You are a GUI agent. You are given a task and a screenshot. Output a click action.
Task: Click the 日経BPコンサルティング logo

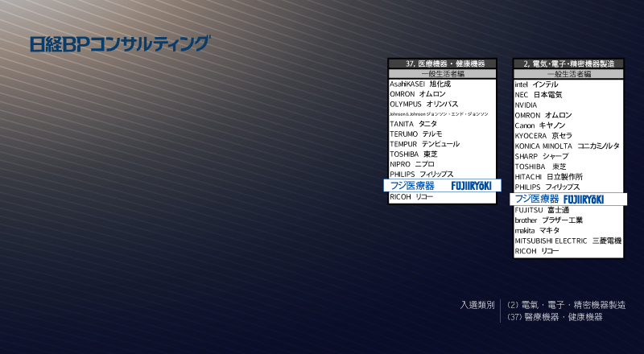point(119,44)
